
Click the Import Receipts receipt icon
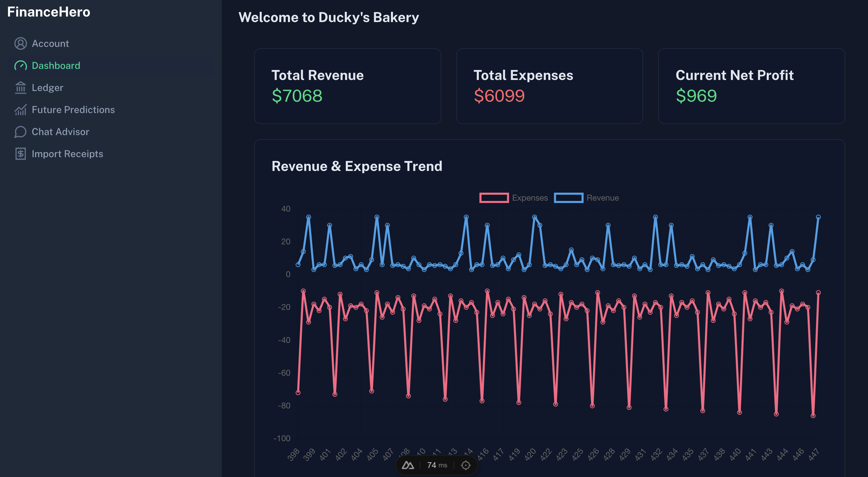click(20, 154)
